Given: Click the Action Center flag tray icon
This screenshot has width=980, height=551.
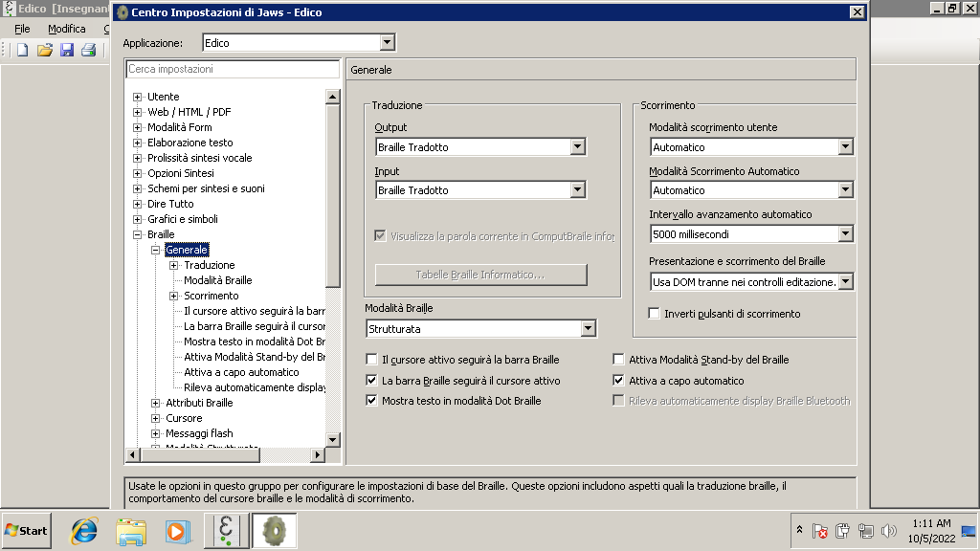Looking at the screenshot, I should coord(819,531).
